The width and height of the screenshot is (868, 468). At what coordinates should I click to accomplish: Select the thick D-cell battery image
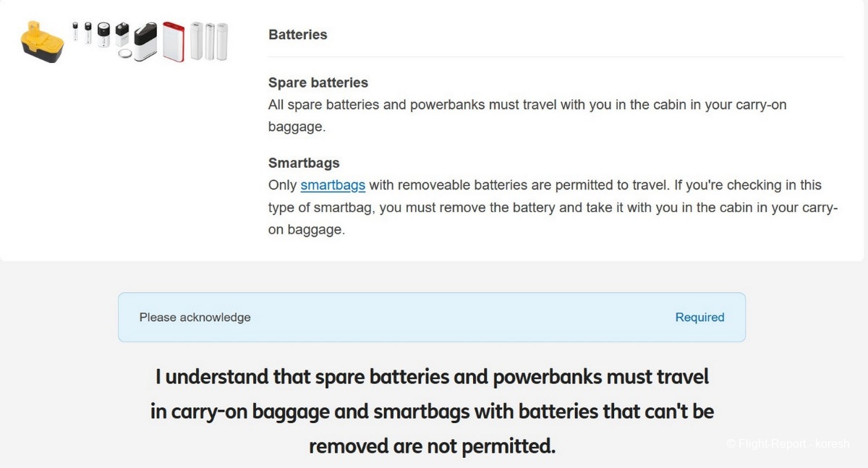(103, 34)
